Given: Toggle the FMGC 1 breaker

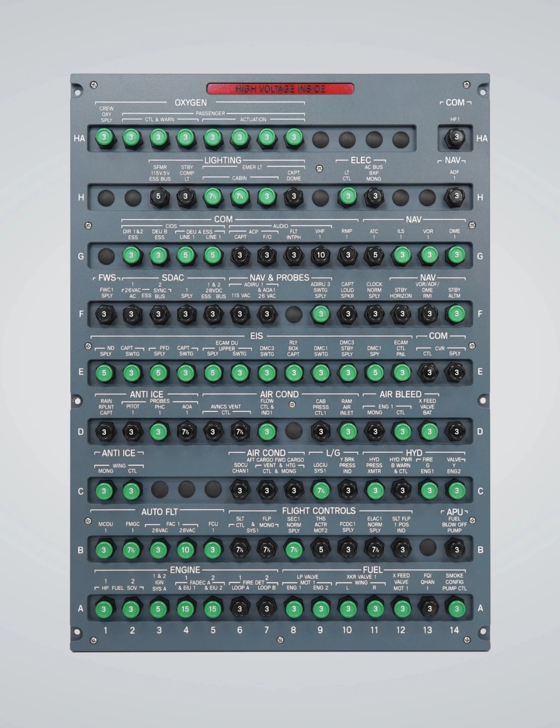Looking at the screenshot, I should click(x=132, y=550).
